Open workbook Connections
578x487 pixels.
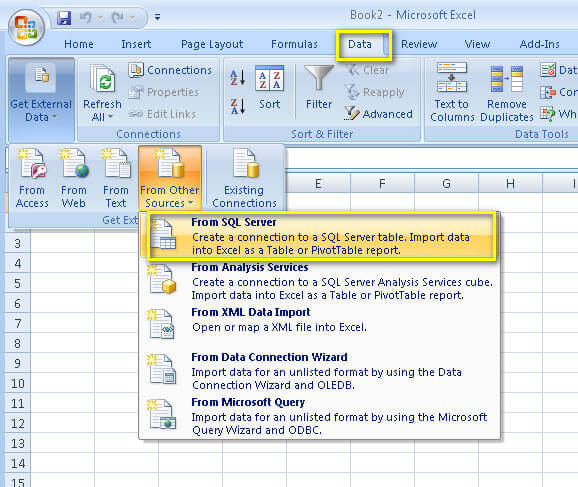tap(170, 70)
